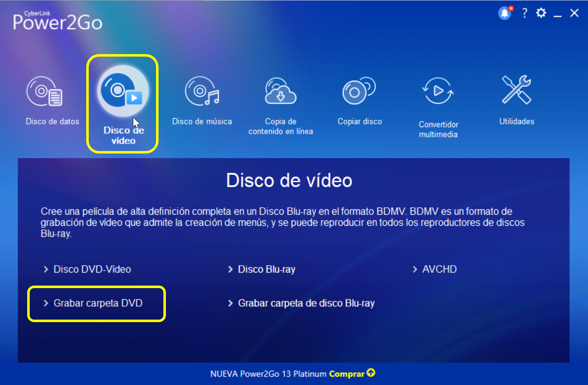Click the Disco de vídeo panel heading
Screen dimensions: 588x385
point(289,180)
